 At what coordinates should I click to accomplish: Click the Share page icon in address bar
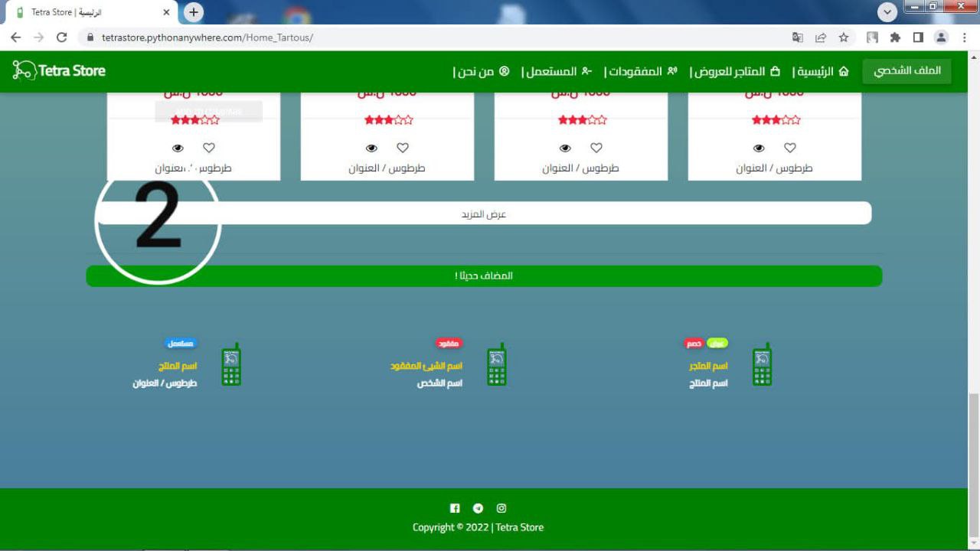pos(821,37)
